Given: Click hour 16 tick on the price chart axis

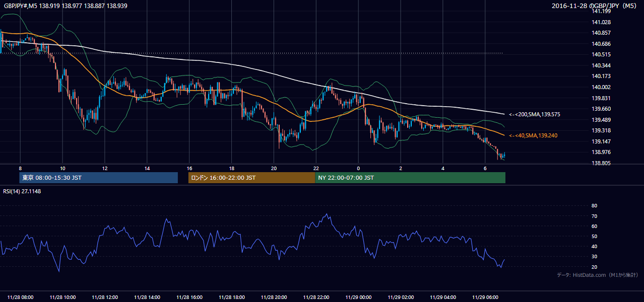Looking at the screenshot, I should pos(189,168).
